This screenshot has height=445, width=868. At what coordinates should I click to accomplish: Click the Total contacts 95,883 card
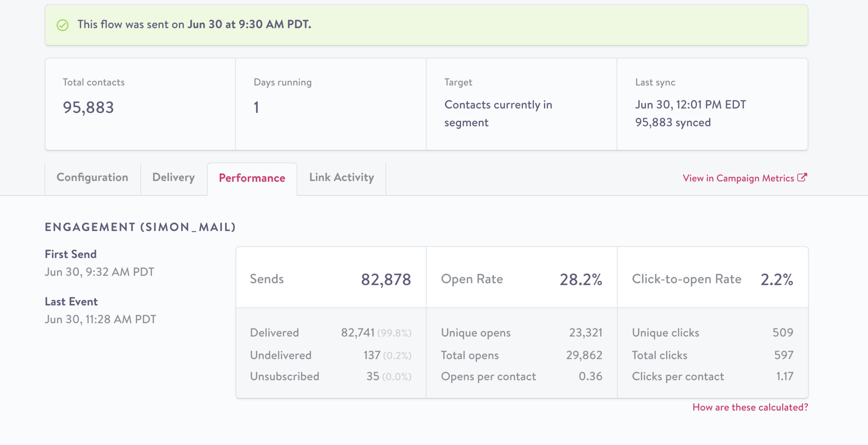pos(140,104)
